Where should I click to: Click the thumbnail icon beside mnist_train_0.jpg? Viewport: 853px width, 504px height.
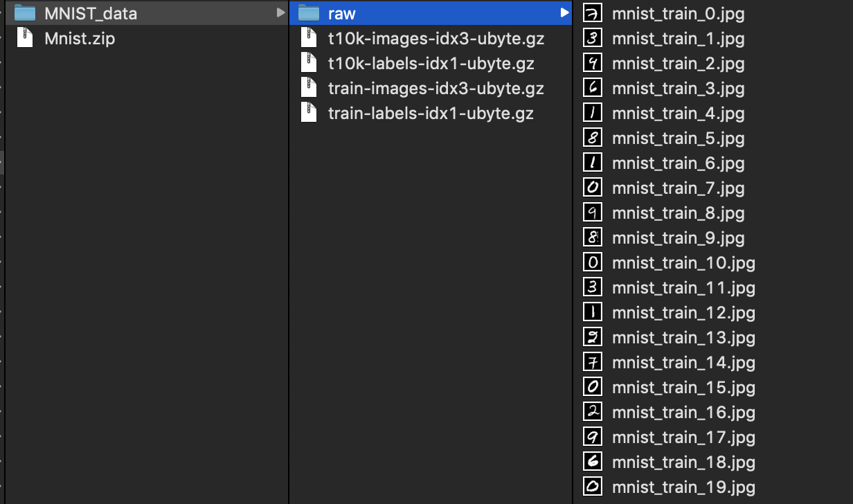592,12
